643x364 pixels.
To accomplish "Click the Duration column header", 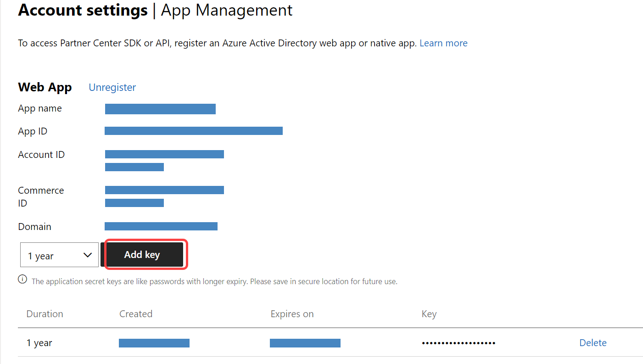I will point(45,314).
